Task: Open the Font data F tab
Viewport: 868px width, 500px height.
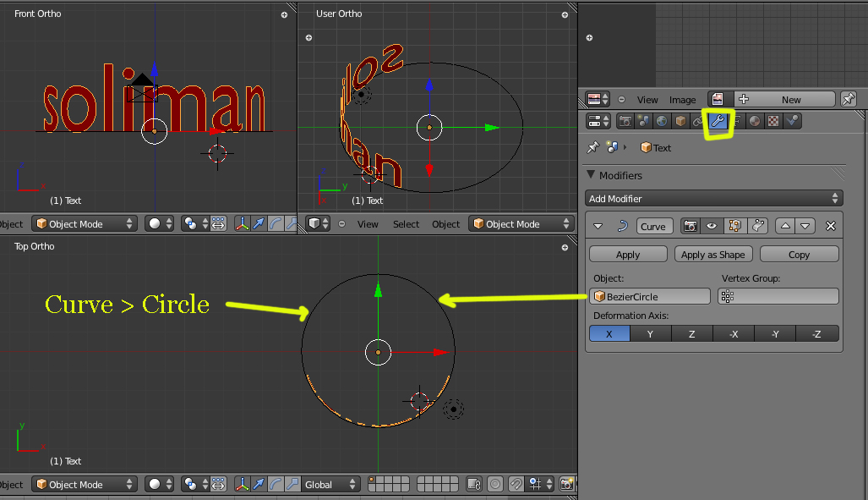Action: (737, 121)
